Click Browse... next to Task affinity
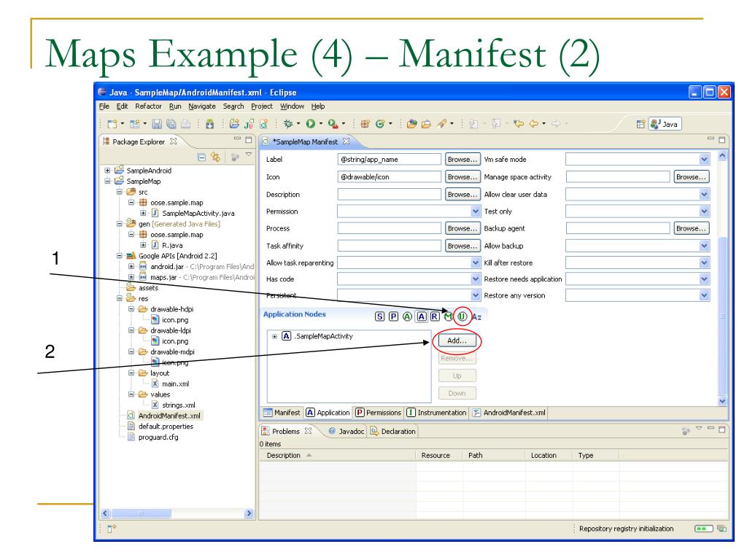Image resolution: width=747 pixels, height=560 pixels. 462,246
